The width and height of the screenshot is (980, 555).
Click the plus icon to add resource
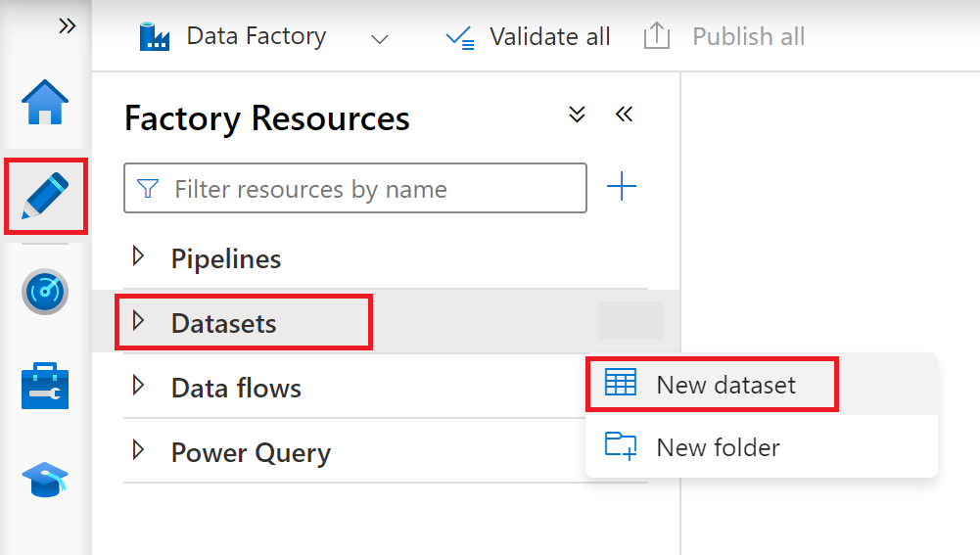[x=622, y=187]
